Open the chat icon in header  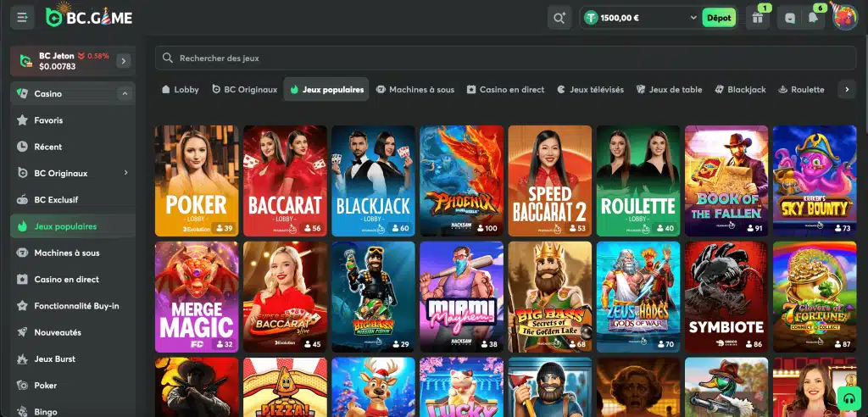pos(790,18)
